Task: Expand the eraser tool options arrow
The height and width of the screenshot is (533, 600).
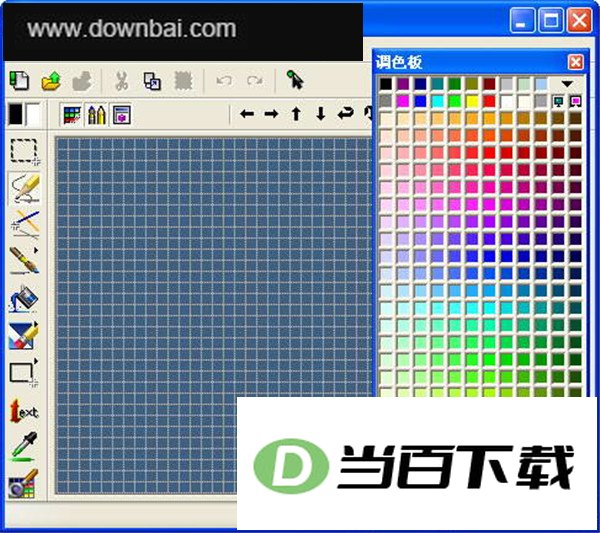Action: click(x=36, y=324)
